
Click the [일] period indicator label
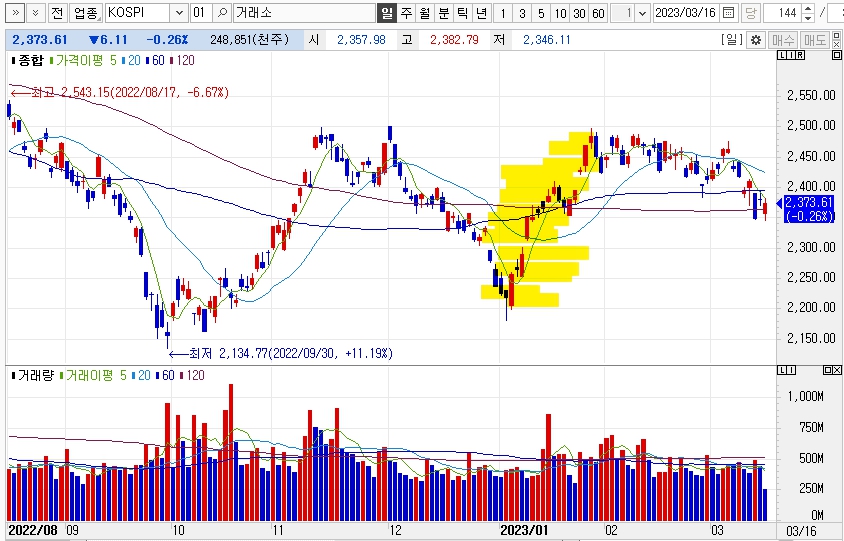tap(732, 40)
